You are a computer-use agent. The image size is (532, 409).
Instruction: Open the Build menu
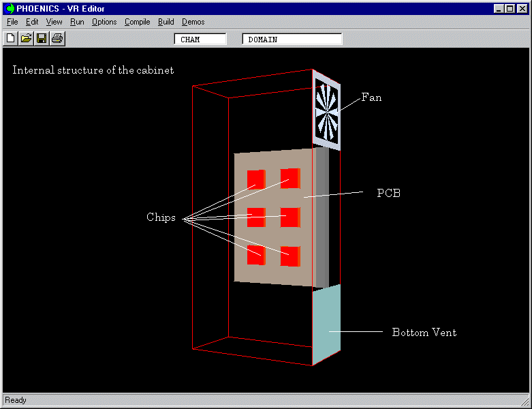coord(166,22)
